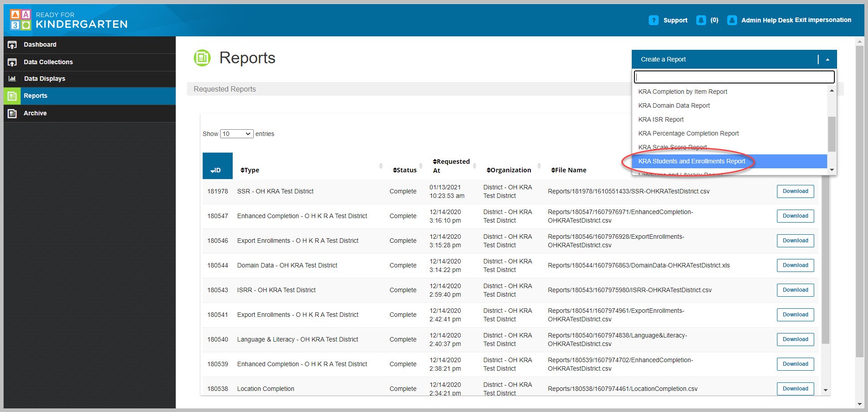Open the Show entries count dropdown
This screenshot has width=868, height=412.
coord(237,134)
